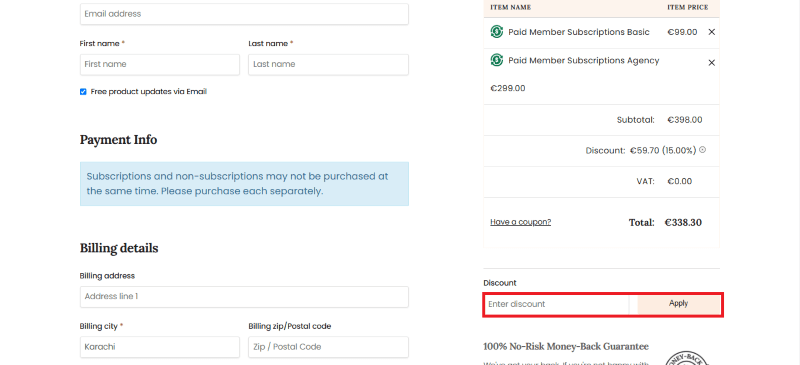Image resolution: width=800 pixels, height=365 pixels.
Task: Remove Paid Member Subscriptions Basic item
Action: [x=711, y=32]
